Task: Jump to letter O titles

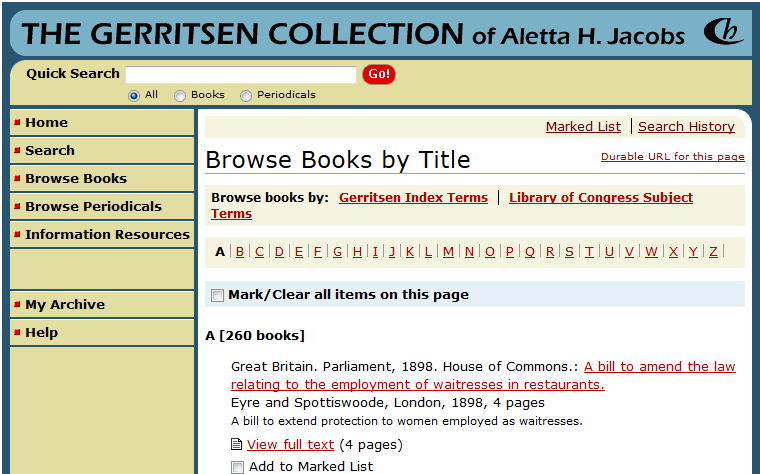Action: click(x=490, y=252)
